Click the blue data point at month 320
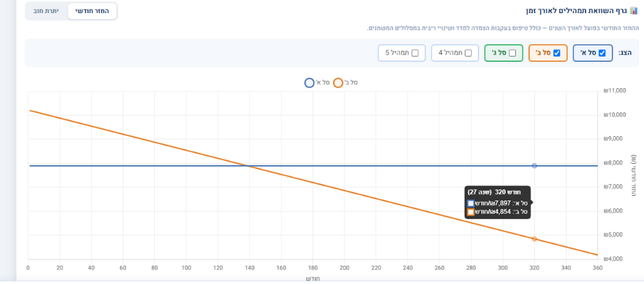644x284 pixels. 534,166
